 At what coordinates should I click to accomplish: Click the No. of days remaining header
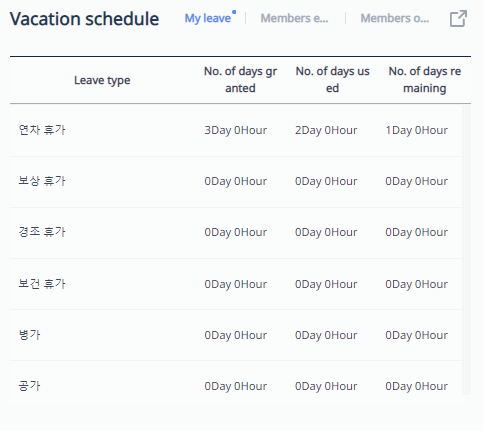pos(425,80)
